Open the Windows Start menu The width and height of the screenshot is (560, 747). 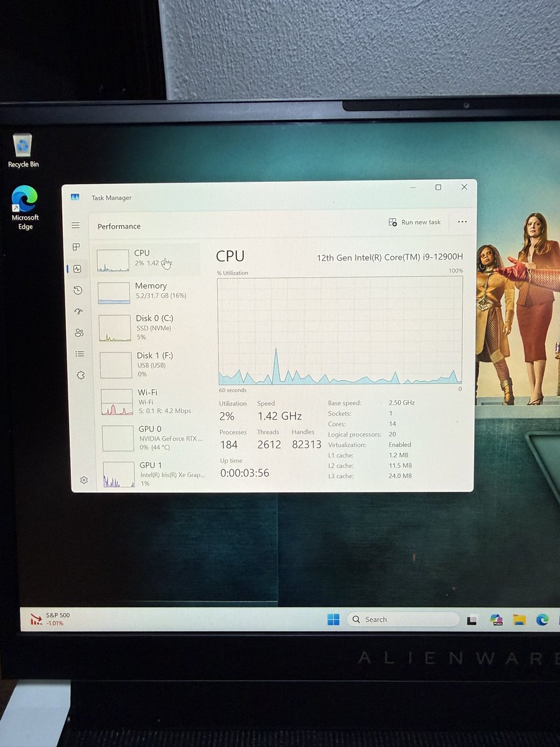(x=334, y=619)
